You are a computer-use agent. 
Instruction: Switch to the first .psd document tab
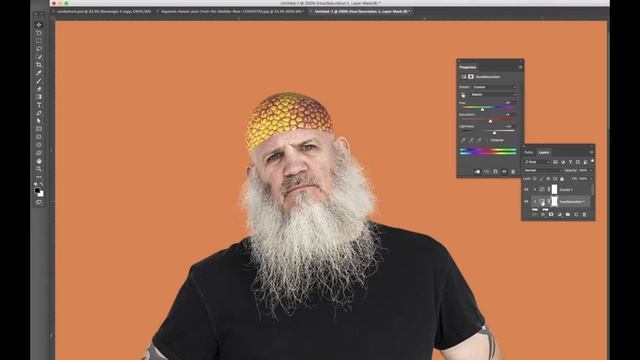(x=104, y=11)
